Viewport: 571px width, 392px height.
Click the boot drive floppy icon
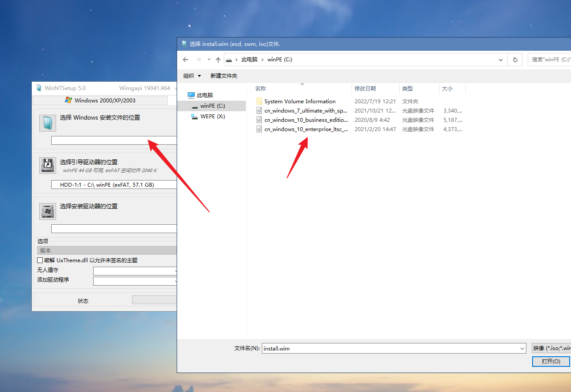pyautogui.click(x=47, y=165)
